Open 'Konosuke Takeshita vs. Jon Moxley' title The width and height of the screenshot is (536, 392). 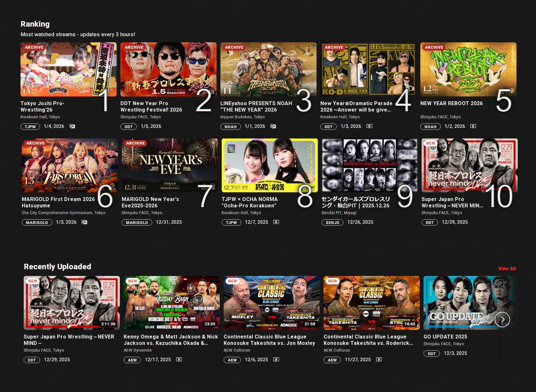click(x=269, y=340)
